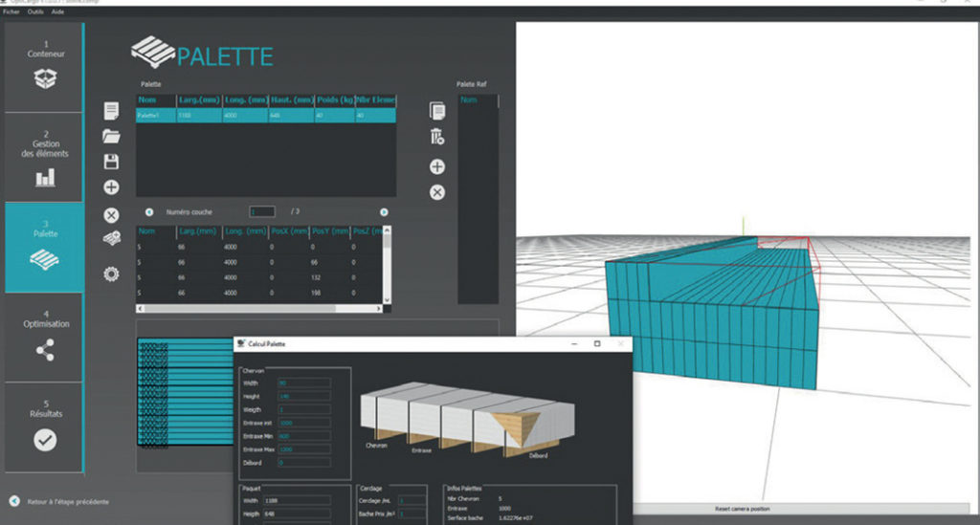Open the Optimisation step share icon
The image size is (980, 525).
click(45, 350)
